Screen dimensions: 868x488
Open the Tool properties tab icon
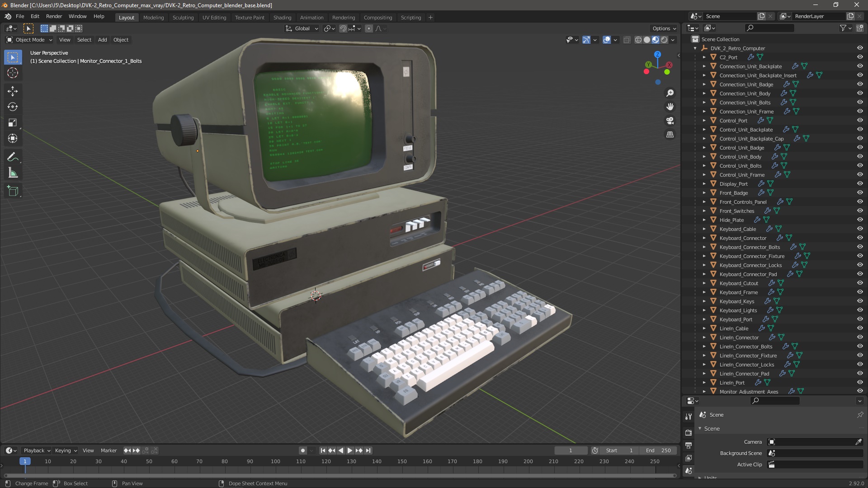coord(688,417)
